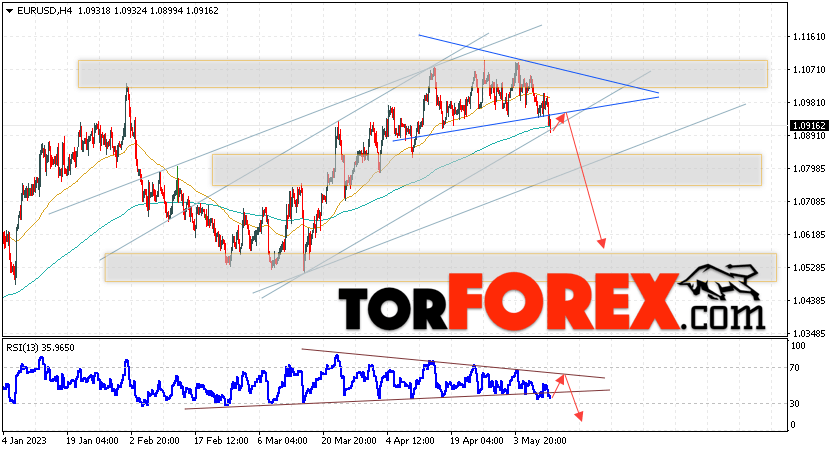
Task: Select the 1.09810 price axis value
Action: (x=809, y=103)
